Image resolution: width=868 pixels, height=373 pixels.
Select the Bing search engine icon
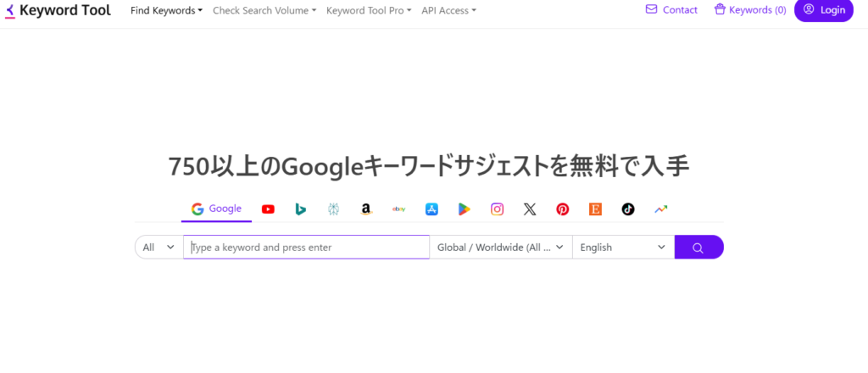point(300,209)
